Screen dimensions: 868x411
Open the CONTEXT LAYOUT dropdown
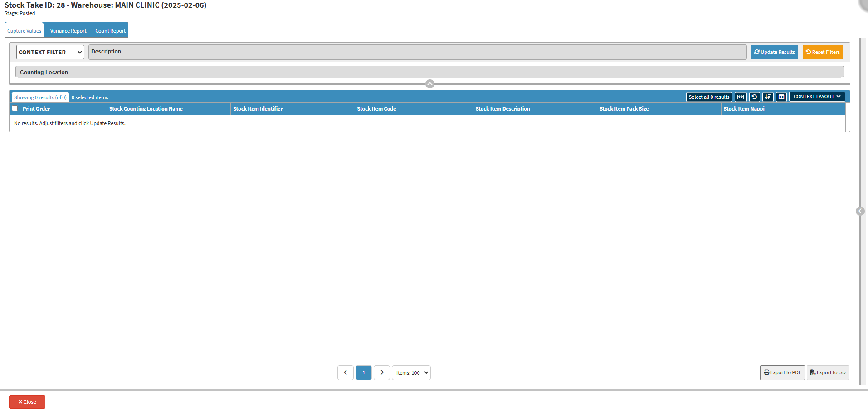pos(817,97)
